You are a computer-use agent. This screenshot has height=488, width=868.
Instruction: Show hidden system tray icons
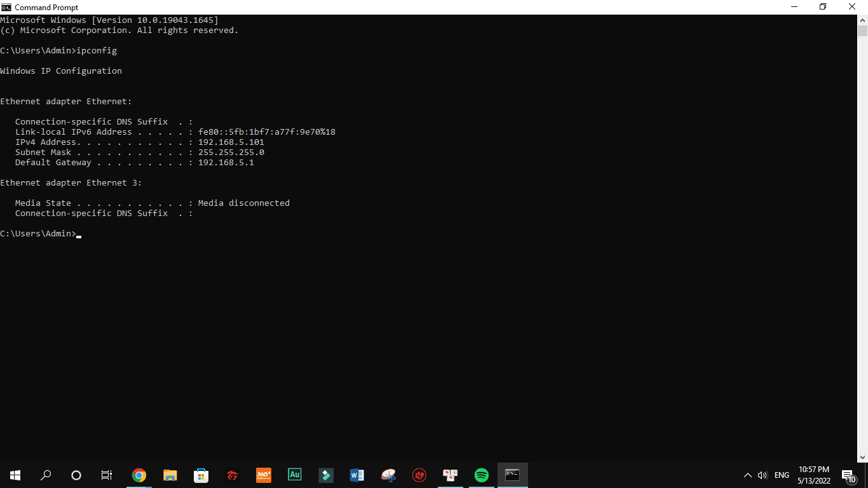pos(748,475)
